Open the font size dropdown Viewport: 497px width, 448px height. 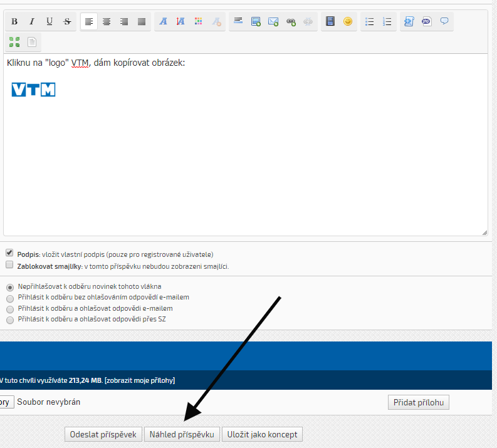coord(181,22)
